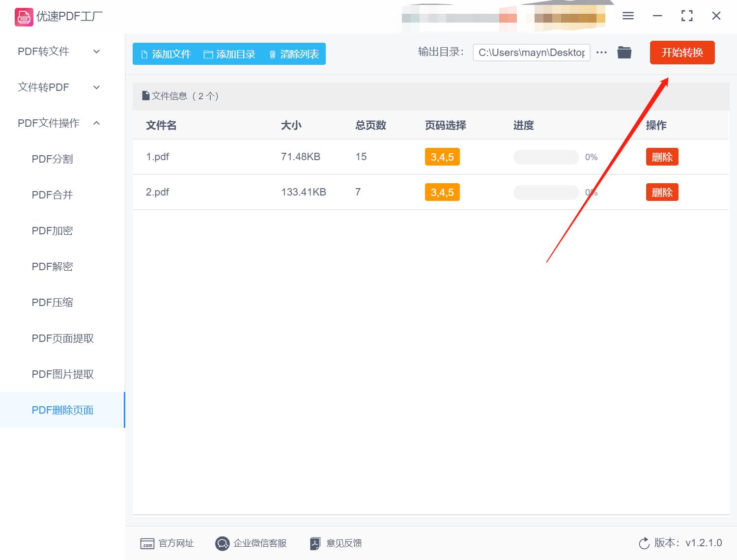Click the output directory path input field
This screenshot has height=560, width=737.
[x=531, y=52]
